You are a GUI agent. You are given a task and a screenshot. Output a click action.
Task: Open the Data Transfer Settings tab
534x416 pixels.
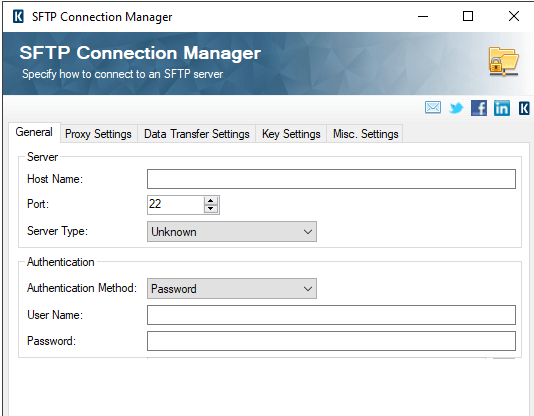click(197, 134)
